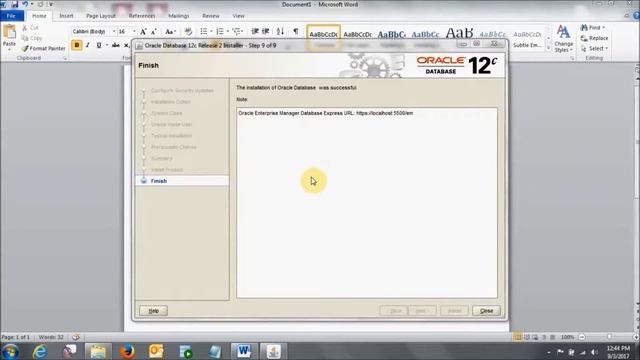Click the Save icon in Quick Access Toolbar
The width and height of the screenshot is (640, 360).
pos(15,4)
